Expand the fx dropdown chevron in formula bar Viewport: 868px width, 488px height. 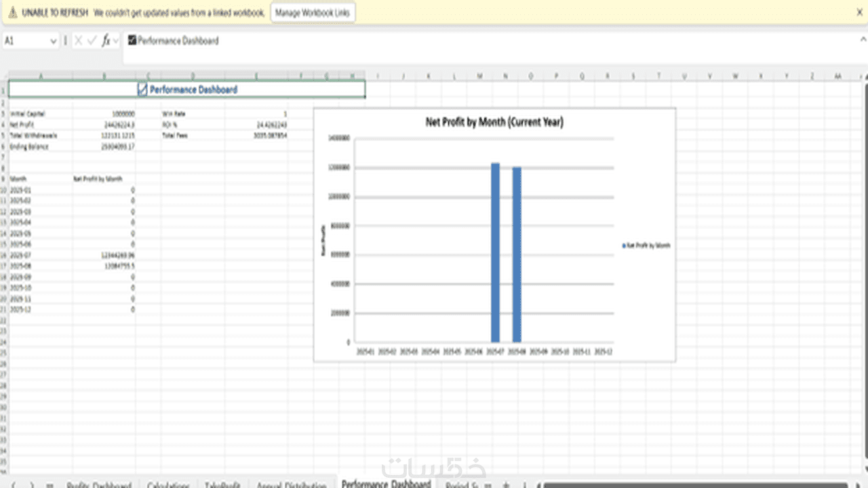pos(116,41)
